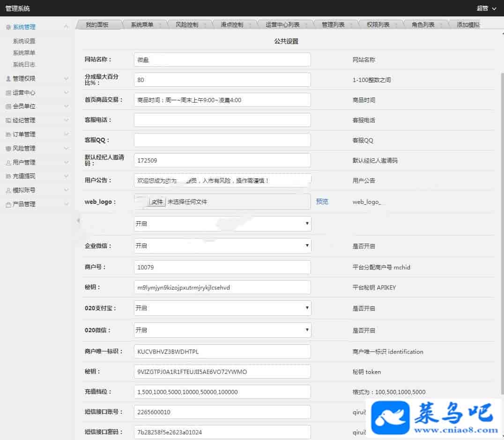Click the icon beside 订单管理
This screenshot has height=440, width=504.
[x=8, y=134]
